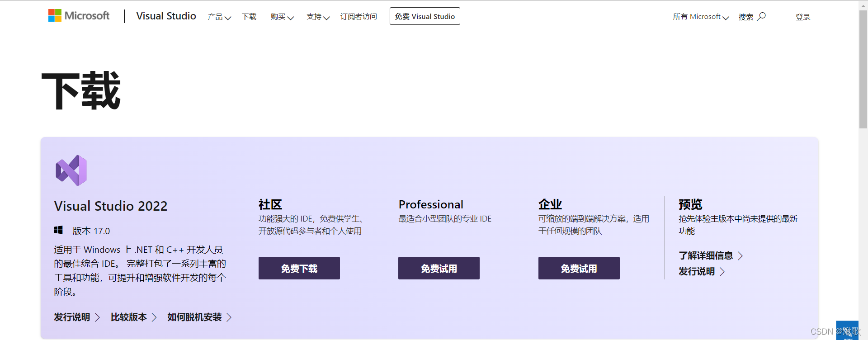Image resolution: width=868 pixels, height=340 pixels.
Task: Click the Professional edition heading
Action: [x=431, y=204]
